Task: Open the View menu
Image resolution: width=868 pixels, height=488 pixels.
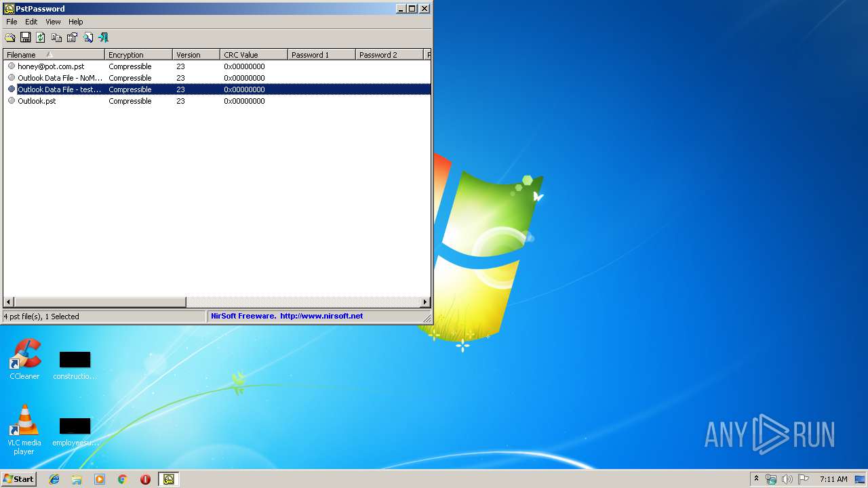Action: click(x=53, y=22)
